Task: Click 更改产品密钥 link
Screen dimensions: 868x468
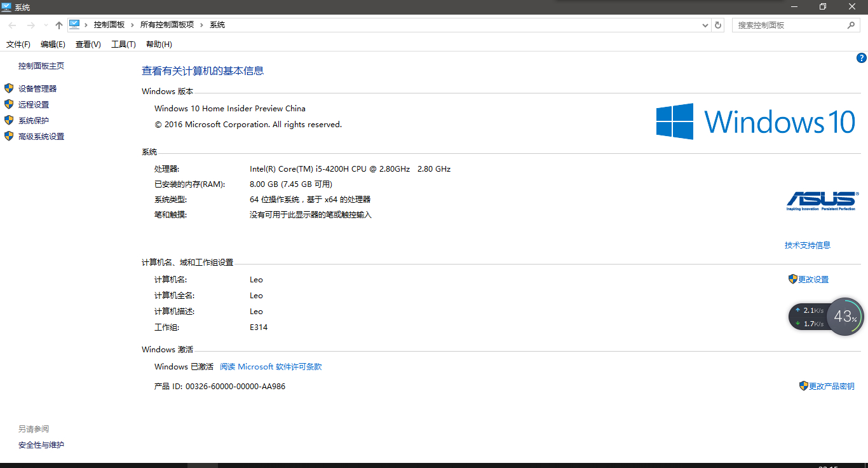Action: click(832, 387)
